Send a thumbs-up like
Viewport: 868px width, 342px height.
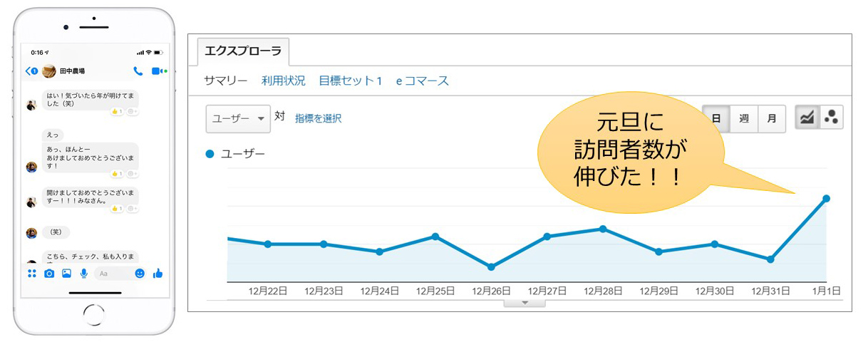point(157,274)
